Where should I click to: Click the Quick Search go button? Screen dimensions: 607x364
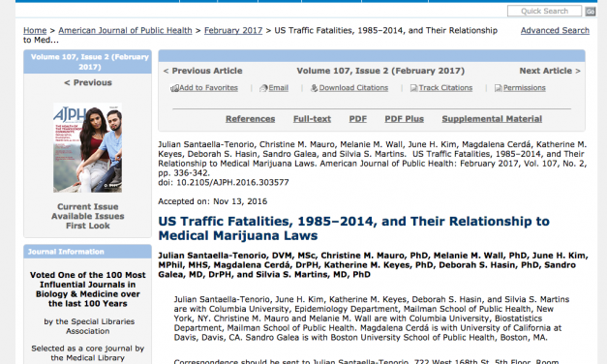coord(591,12)
